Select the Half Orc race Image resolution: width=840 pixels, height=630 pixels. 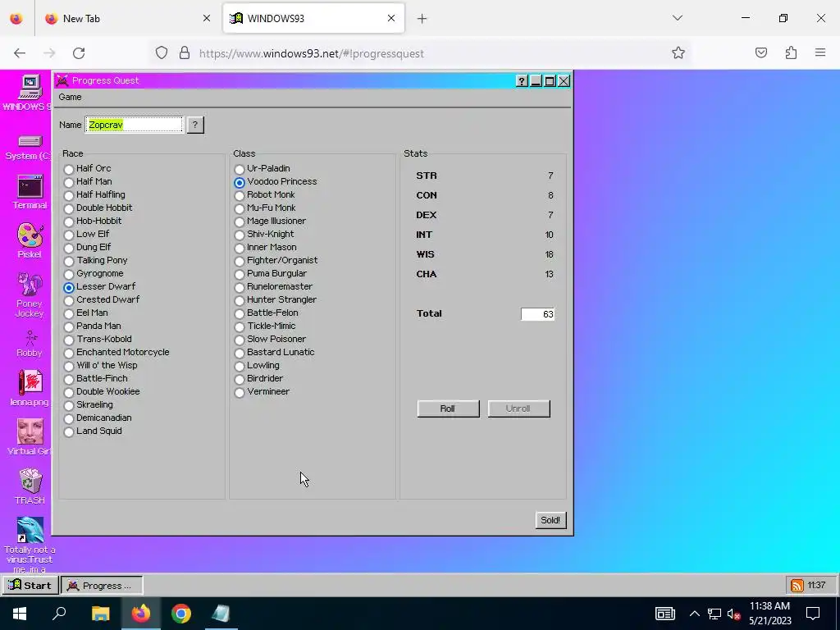click(x=69, y=169)
